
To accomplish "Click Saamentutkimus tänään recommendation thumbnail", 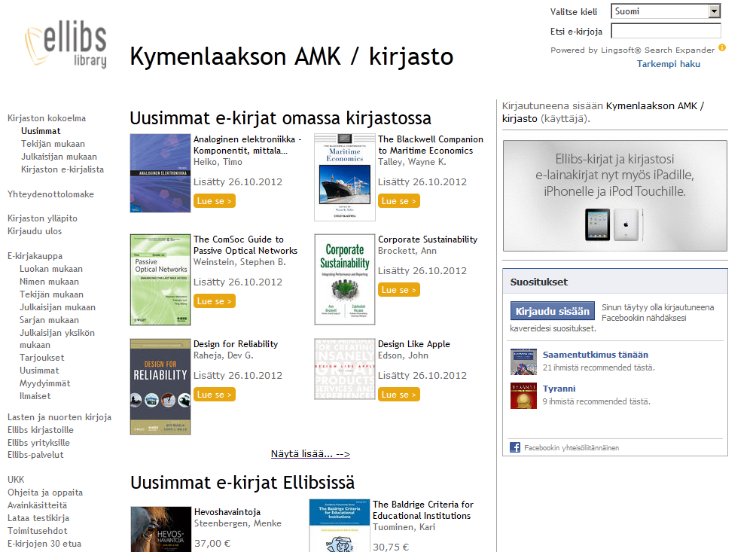I will pos(523,361).
